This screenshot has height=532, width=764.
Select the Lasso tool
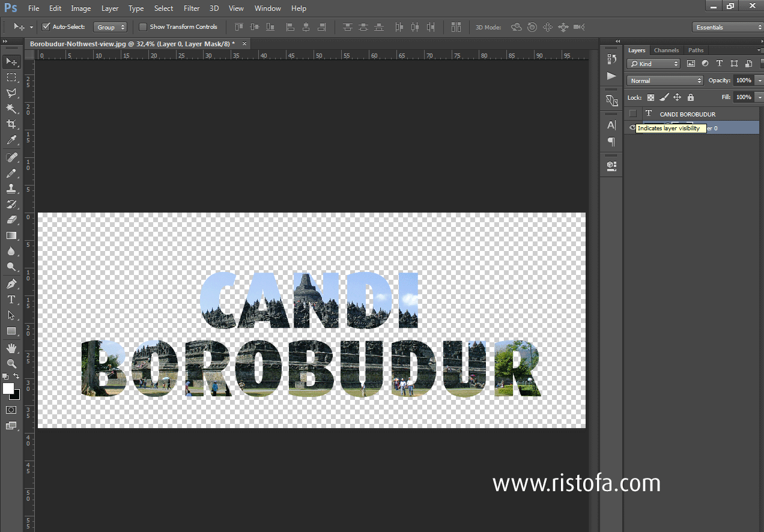(12, 93)
